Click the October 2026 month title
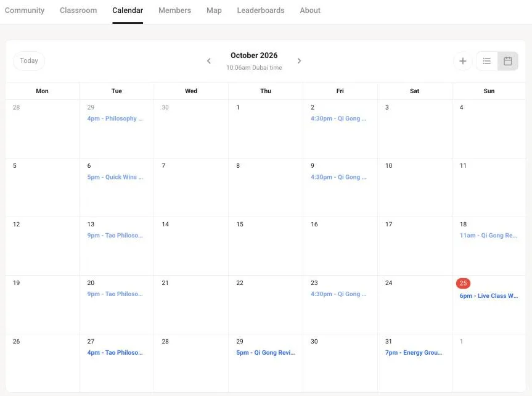Image resolution: width=532 pixels, height=396 pixels. 254,56
